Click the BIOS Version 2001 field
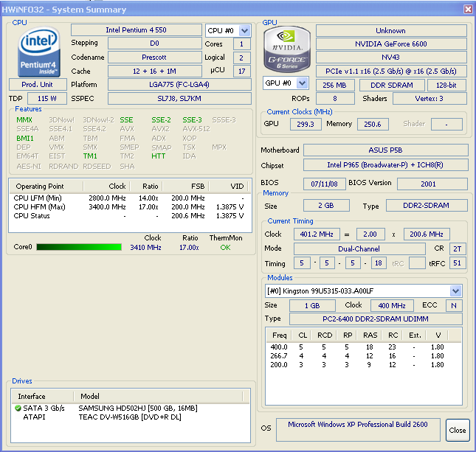This screenshot has height=452, width=476. pyautogui.click(x=432, y=184)
